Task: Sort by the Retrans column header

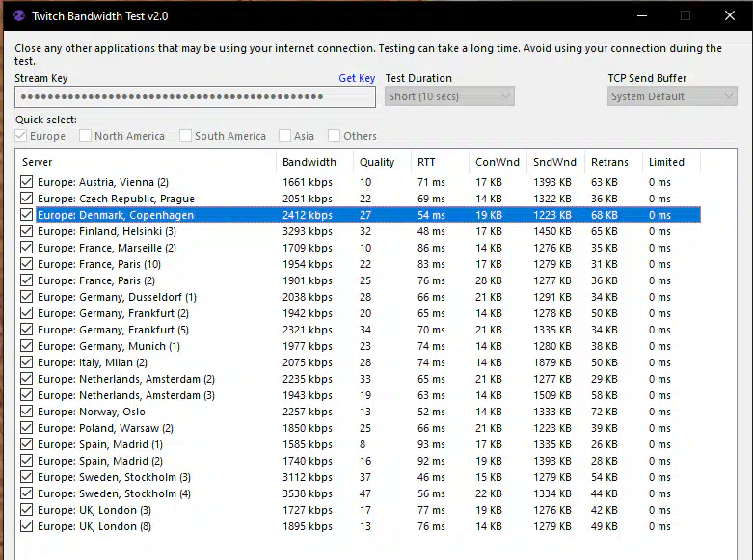Action: (613, 162)
